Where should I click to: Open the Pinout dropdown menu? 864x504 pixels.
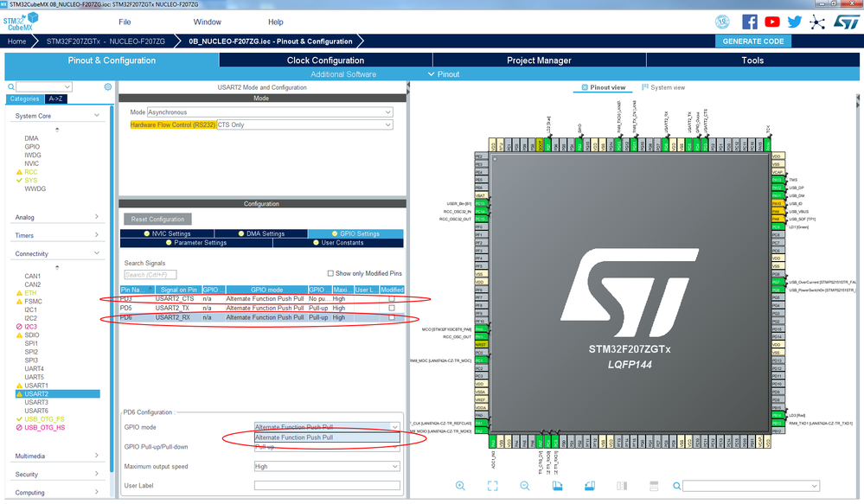click(445, 74)
